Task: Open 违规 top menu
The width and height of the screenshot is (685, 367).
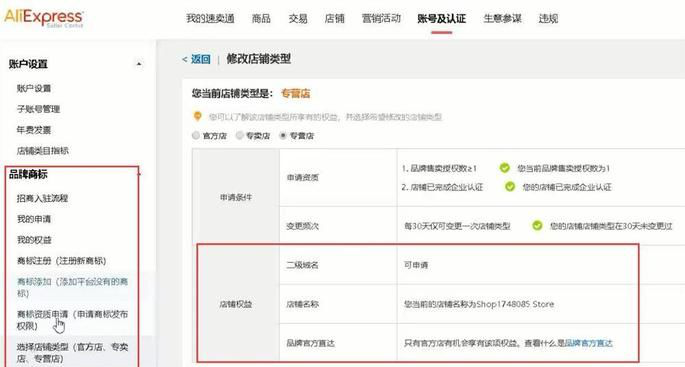Action: pyautogui.click(x=548, y=18)
